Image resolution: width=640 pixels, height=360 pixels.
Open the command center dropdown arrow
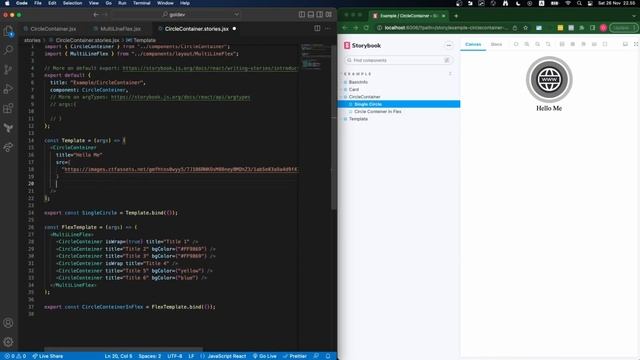pos(236,14)
